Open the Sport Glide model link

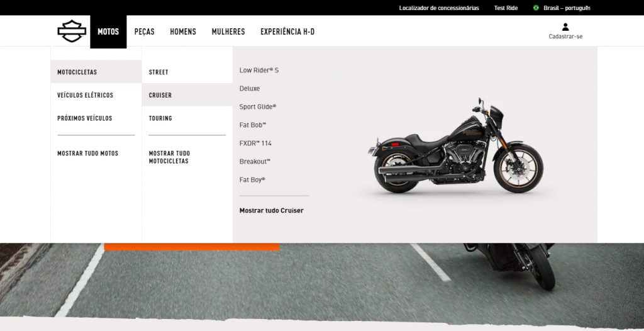click(258, 106)
